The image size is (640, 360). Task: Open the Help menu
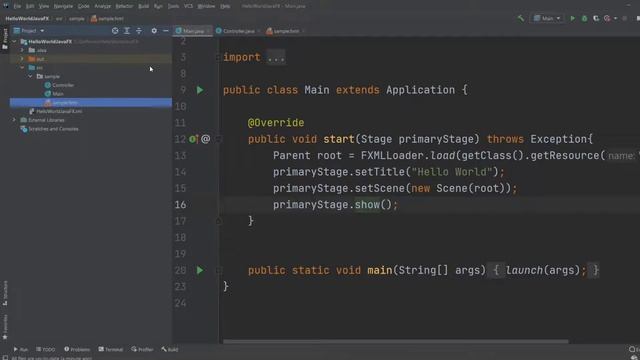tap(225, 6)
